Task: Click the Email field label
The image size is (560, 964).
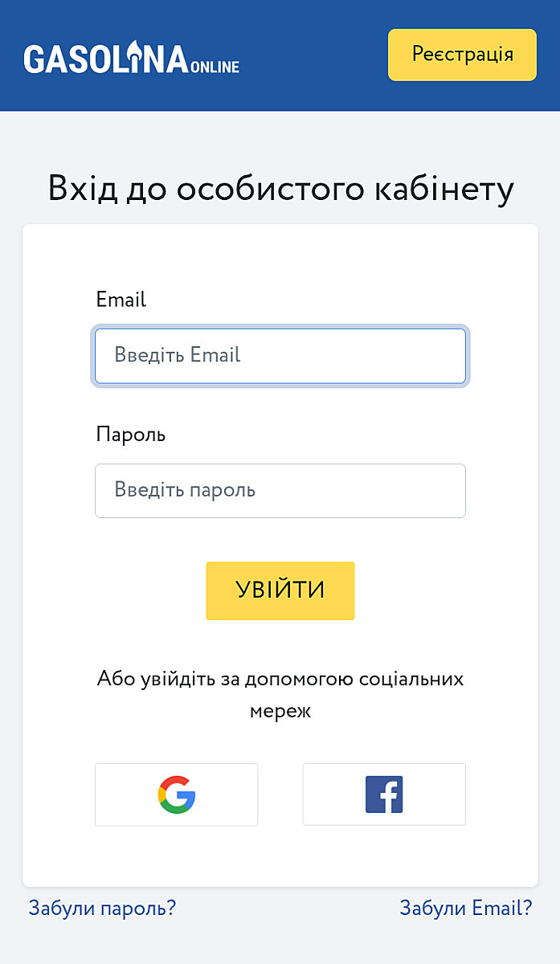Action: tap(121, 300)
